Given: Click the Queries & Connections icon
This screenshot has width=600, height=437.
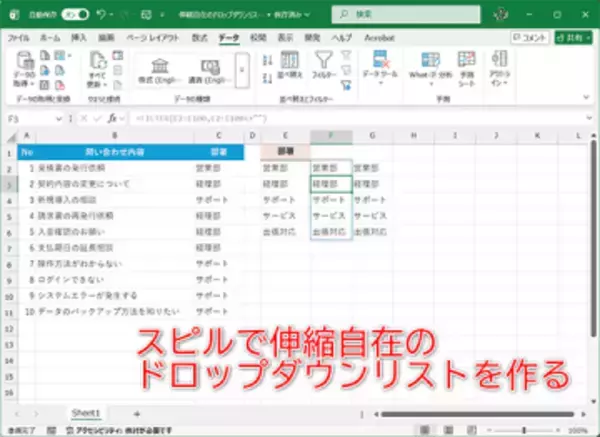Looking at the screenshot, I should click(x=118, y=55).
